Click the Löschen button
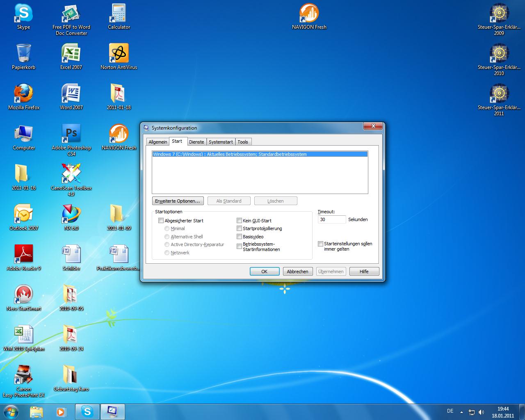 coord(276,201)
